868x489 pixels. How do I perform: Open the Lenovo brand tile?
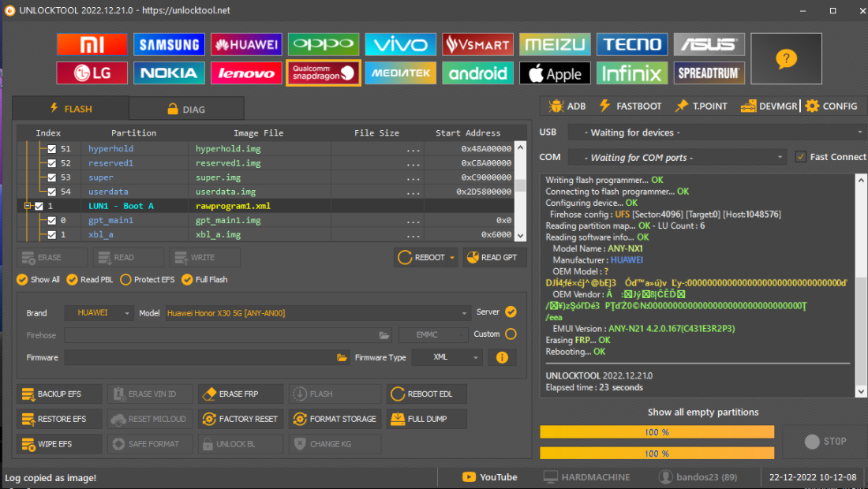(x=246, y=73)
